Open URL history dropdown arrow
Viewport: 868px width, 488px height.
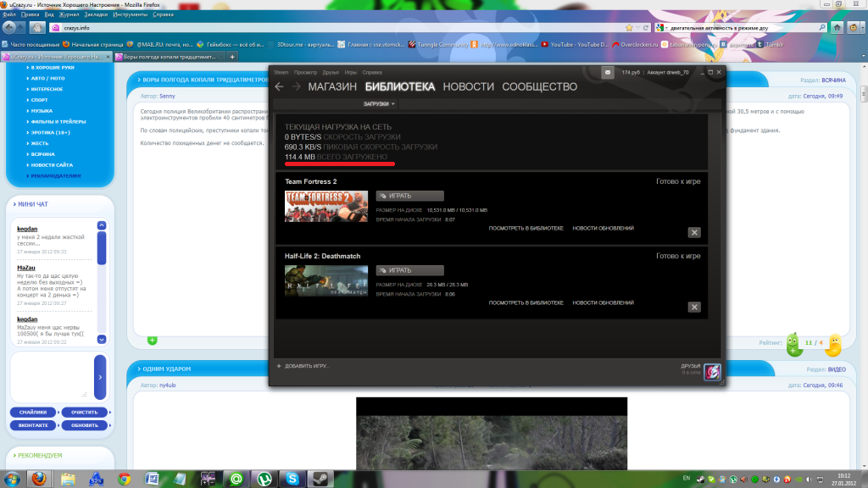click(x=637, y=28)
